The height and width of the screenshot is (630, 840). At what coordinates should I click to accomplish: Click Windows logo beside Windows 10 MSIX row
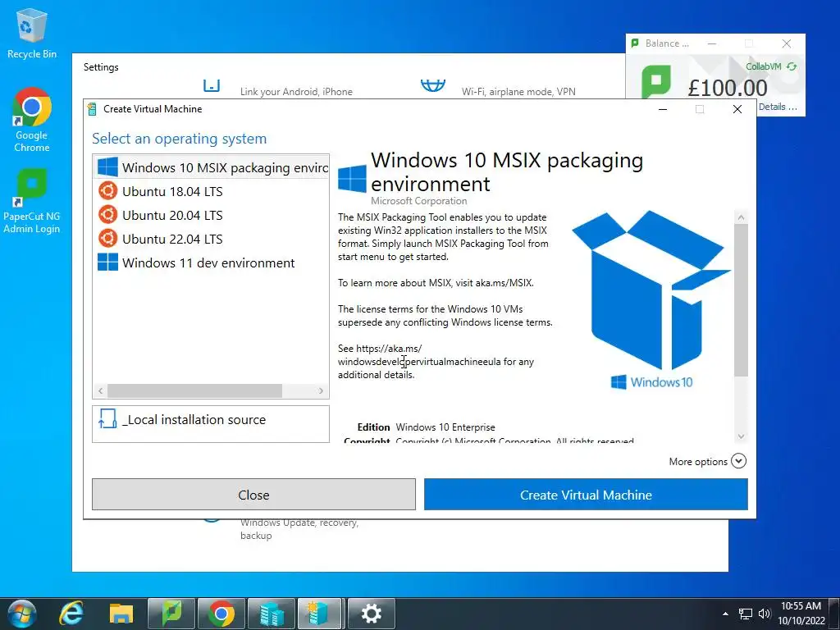[x=107, y=167]
